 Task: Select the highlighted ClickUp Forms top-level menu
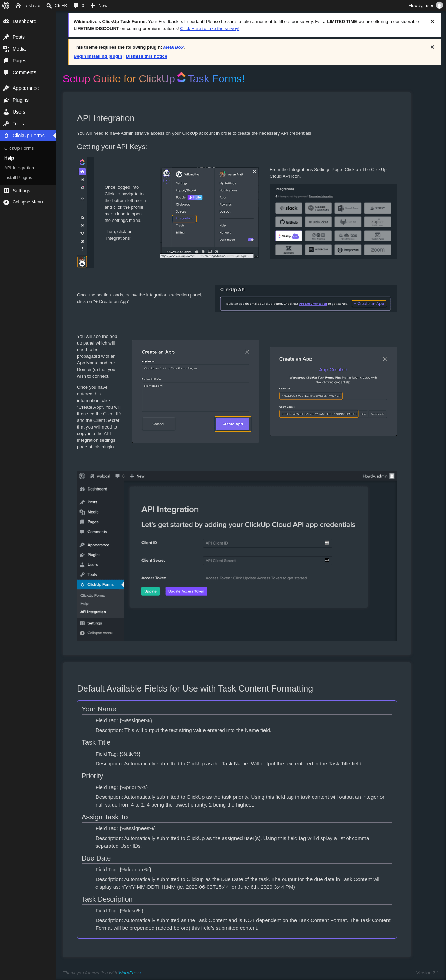point(28,136)
